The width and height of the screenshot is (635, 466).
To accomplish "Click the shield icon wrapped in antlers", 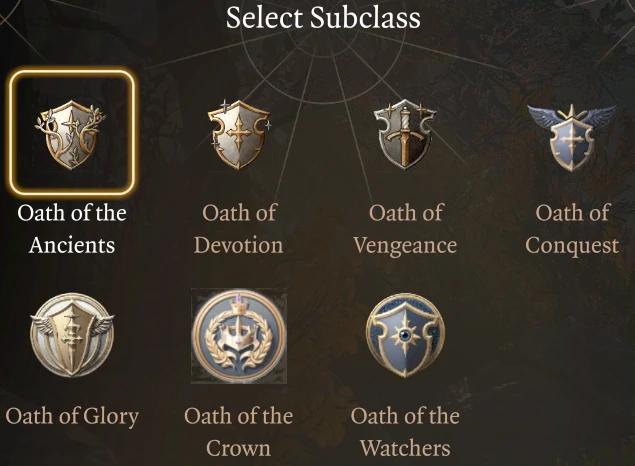I will (71, 133).
